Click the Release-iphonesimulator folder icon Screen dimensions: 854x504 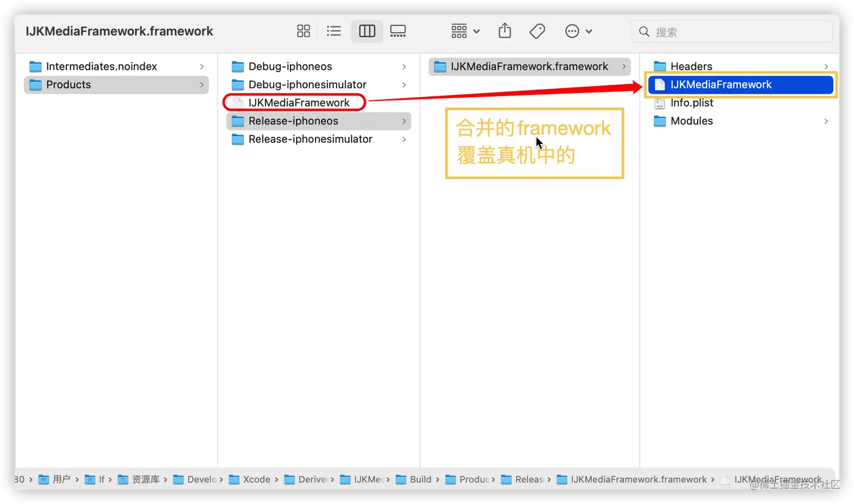click(x=238, y=139)
